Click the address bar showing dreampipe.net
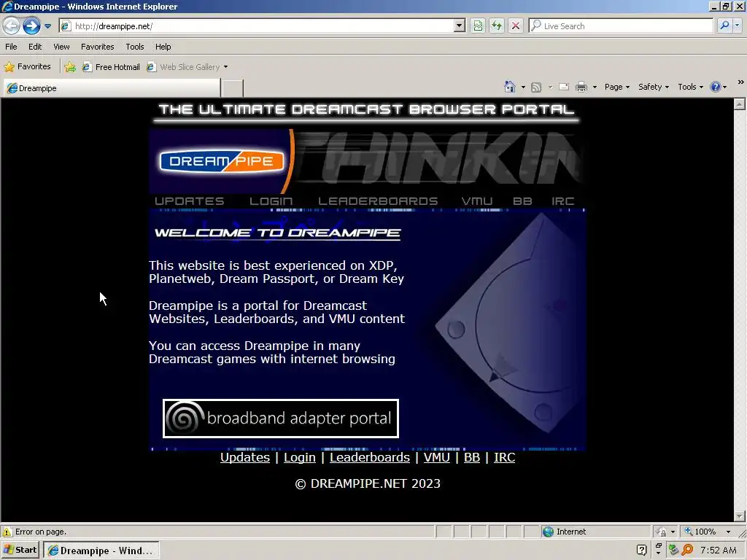The height and width of the screenshot is (560, 747). (256, 26)
